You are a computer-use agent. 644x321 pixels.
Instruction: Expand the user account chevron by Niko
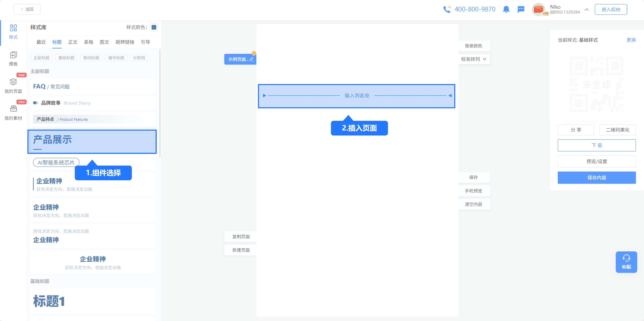(587, 9)
